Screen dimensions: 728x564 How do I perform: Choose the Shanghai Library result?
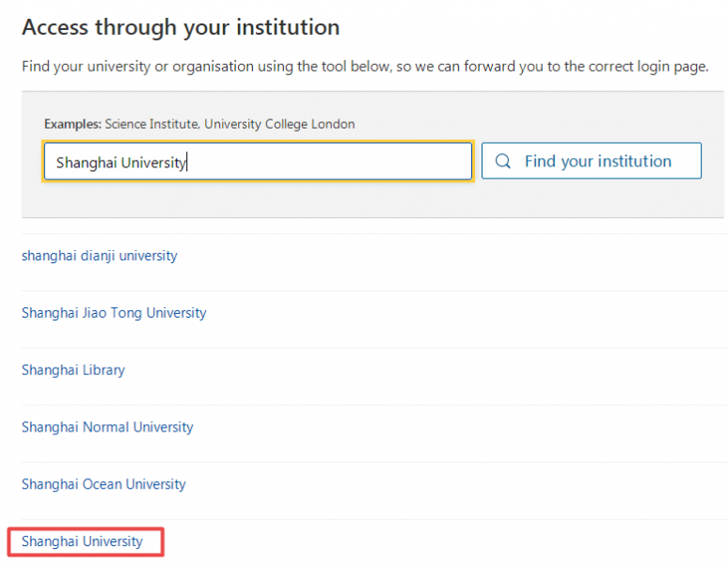click(73, 370)
